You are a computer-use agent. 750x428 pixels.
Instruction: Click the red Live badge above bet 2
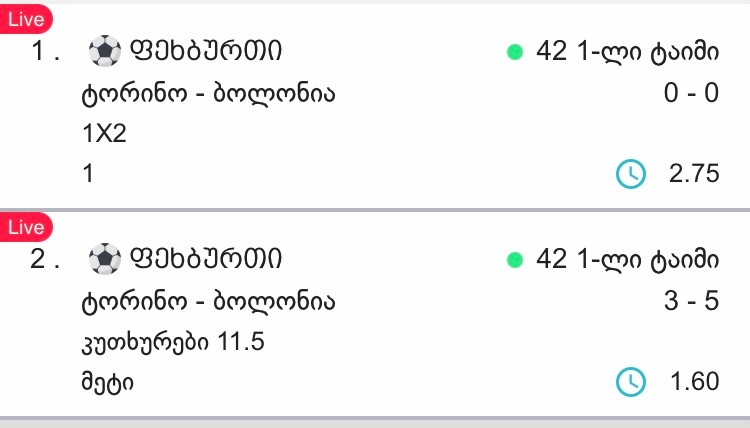pos(26,227)
